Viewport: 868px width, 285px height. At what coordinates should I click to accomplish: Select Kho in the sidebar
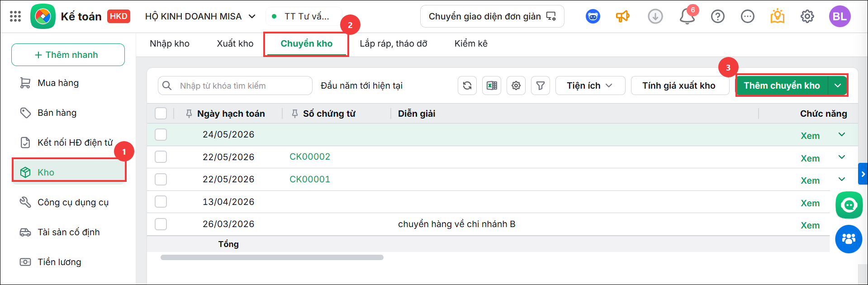tap(69, 172)
